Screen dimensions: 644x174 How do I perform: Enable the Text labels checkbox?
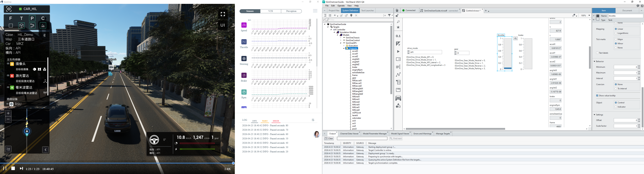click(597, 53)
